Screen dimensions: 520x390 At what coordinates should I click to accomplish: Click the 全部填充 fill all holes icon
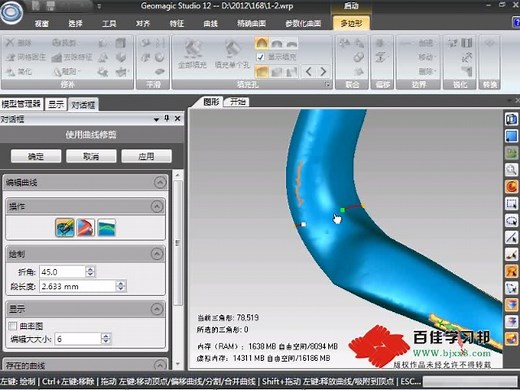coord(192,54)
